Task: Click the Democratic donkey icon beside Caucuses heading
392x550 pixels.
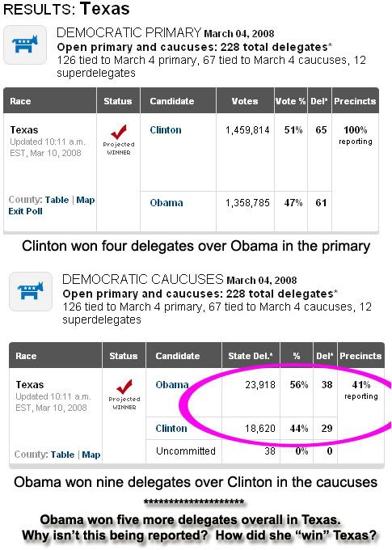Action: coord(31,291)
